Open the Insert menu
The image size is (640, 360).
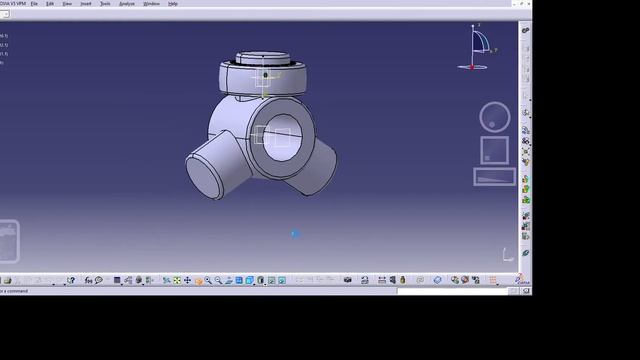pos(86,4)
